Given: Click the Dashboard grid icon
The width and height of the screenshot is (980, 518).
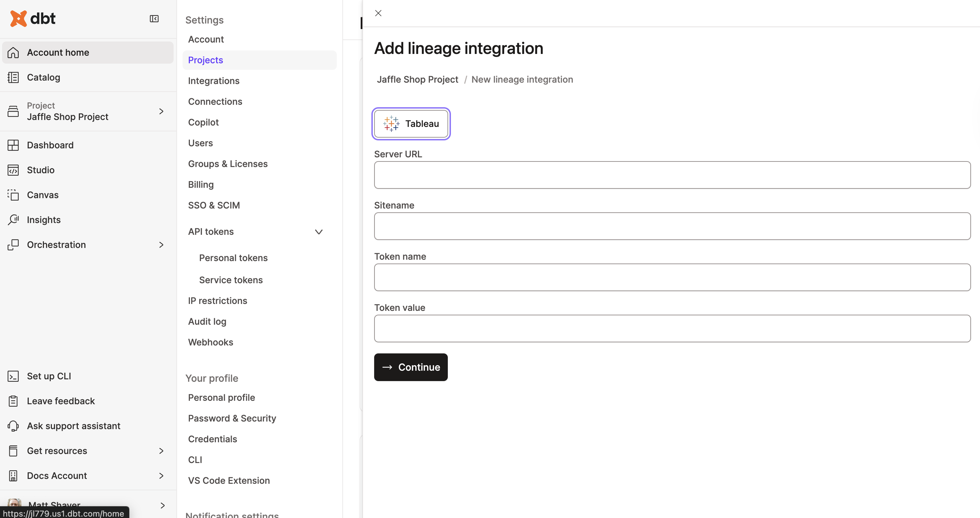Looking at the screenshot, I should 13,145.
